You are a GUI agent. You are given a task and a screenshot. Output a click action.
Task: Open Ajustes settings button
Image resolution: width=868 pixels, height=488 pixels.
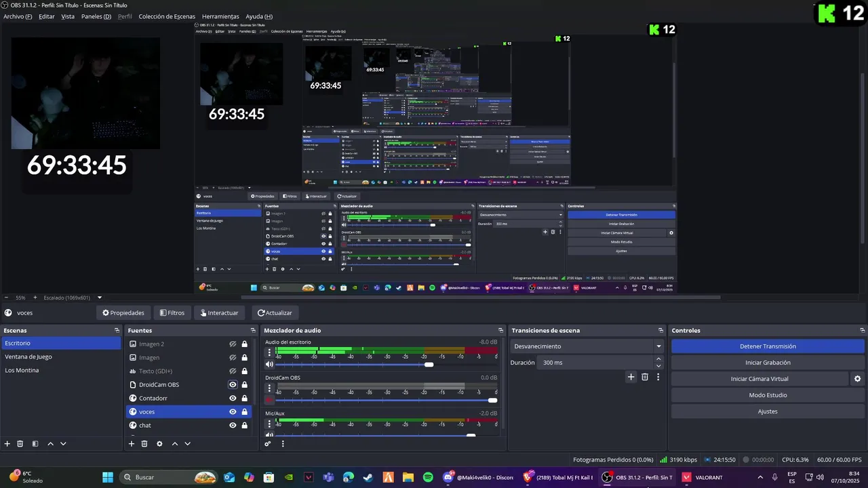point(768,411)
